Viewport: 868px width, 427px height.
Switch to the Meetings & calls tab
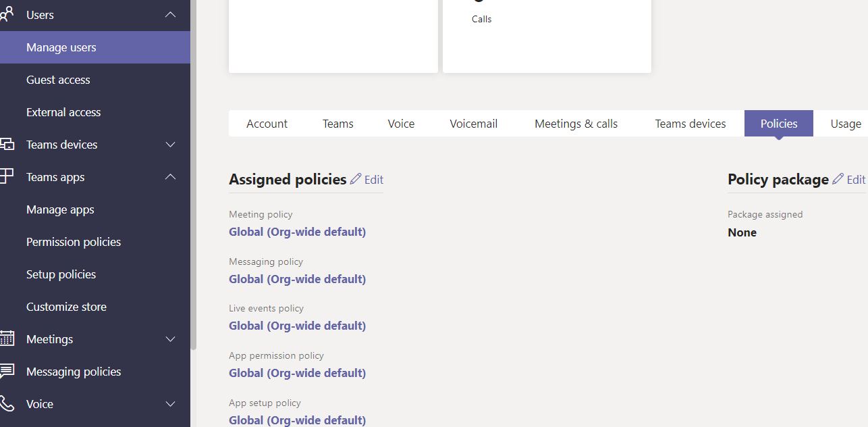(576, 124)
